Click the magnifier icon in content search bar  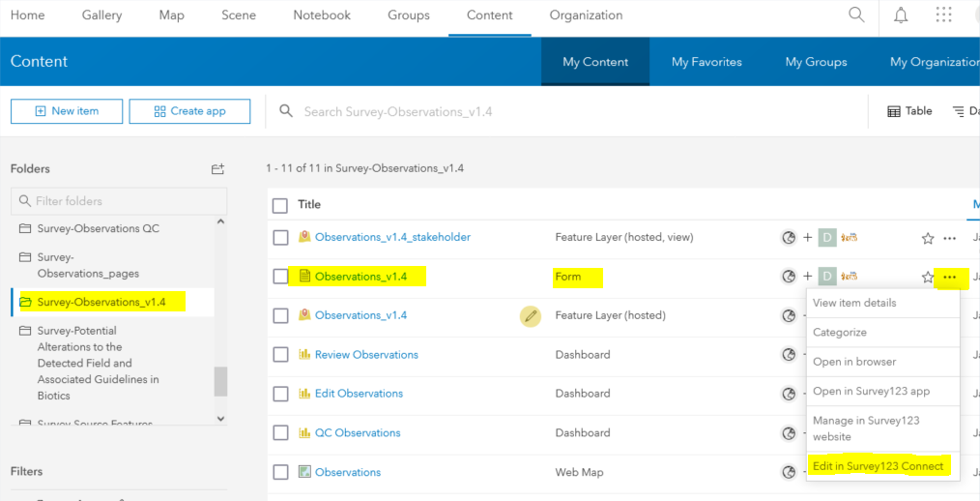[x=286, y=110]
